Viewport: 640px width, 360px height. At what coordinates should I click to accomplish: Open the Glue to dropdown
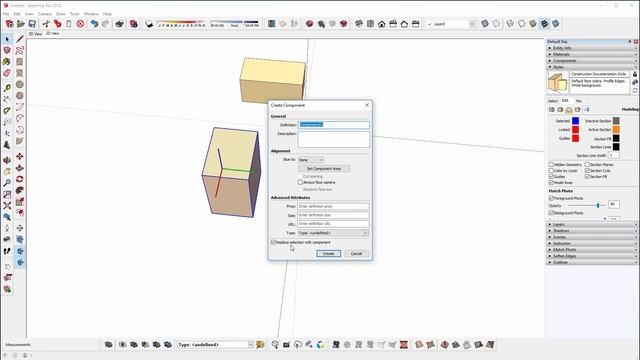[x=311, y=160]
